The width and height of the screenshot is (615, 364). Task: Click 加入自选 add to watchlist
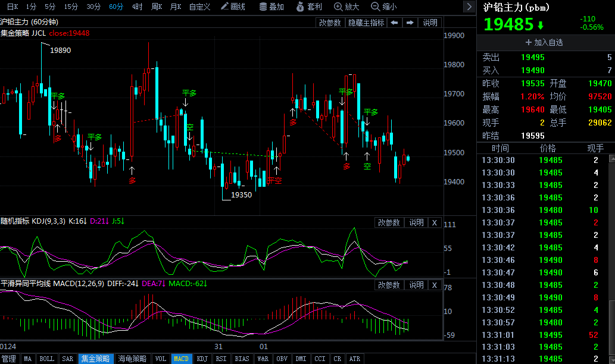click(544, 42)
